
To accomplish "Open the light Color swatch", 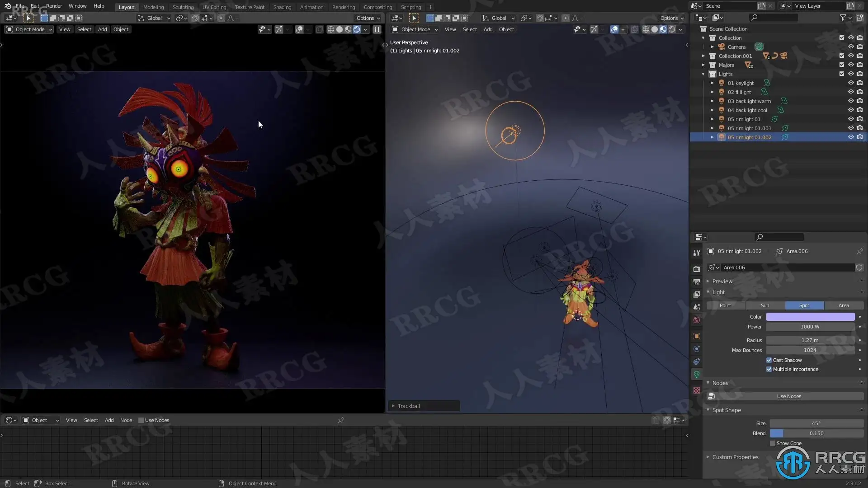I will (810, 317).
